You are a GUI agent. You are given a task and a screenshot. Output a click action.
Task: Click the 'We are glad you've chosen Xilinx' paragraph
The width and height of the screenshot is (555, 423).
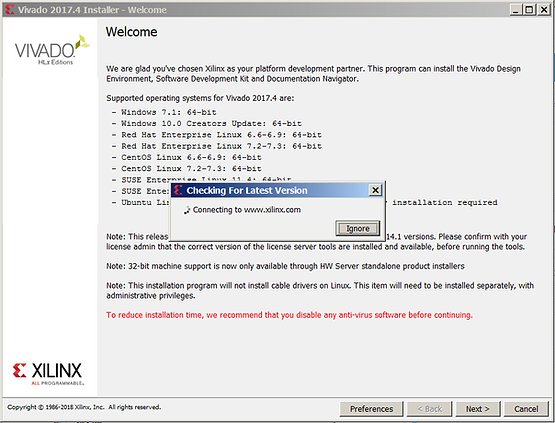pos(313,74)
